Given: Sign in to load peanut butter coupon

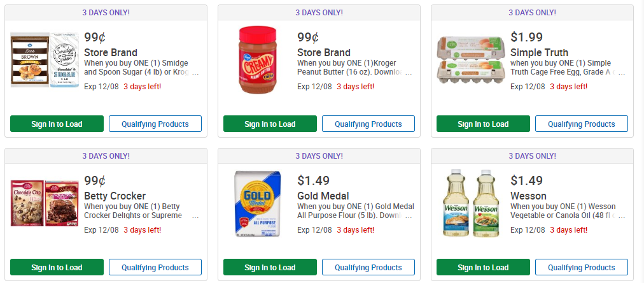Looking at the screenshot, I should (x=270, y=124).
